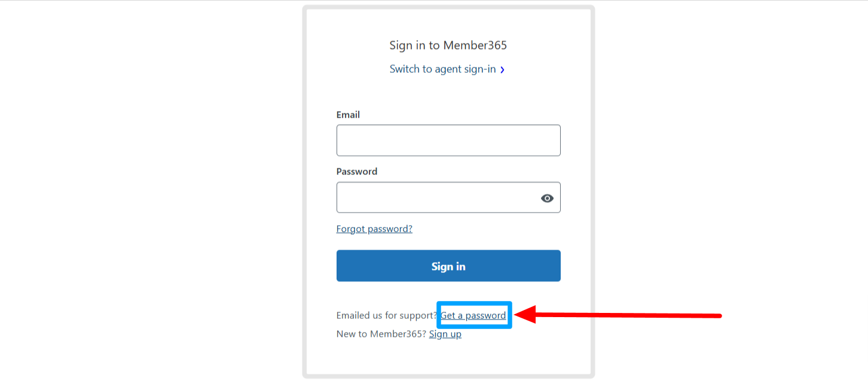Click the word agent in the switch link
Viewport: 868px width, 381px height.
pyautogui.click(x=448, y=69)
